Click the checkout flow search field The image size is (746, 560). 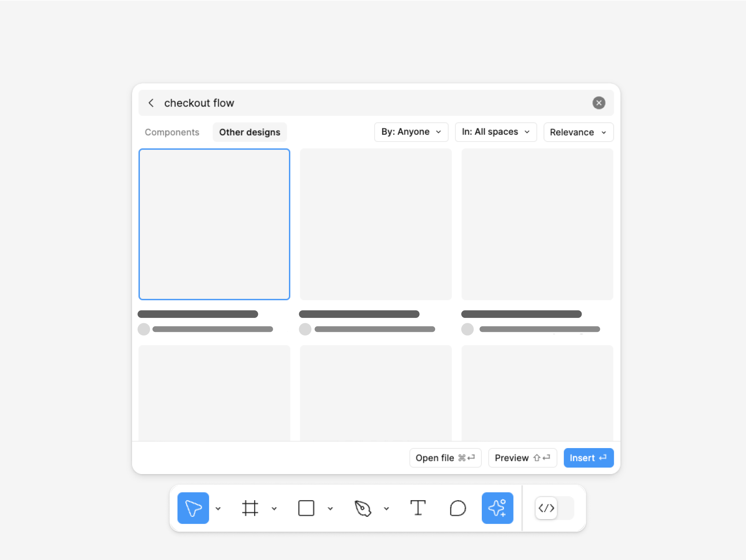coord(376,103)
